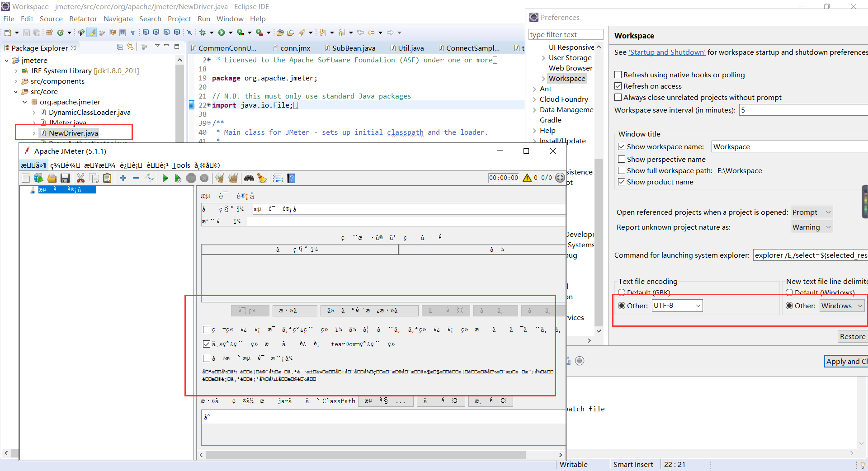Toggle Show perspective name checkbox
The image size is (868, 471).
click(x=622, y=160)
